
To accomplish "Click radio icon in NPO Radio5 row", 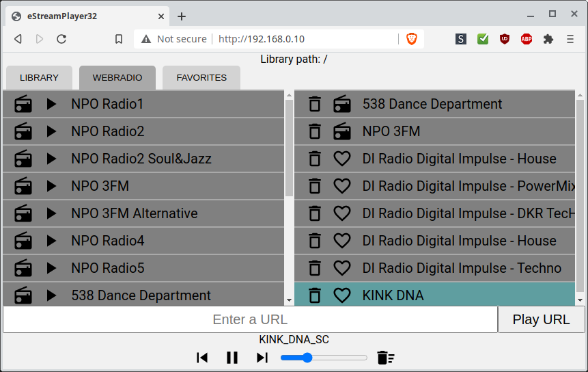I will click(23, 268).
